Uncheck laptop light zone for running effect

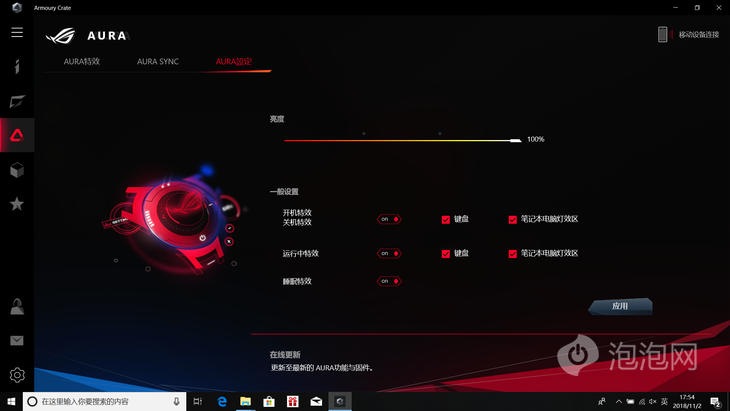pyautogui.click(x=513, y=254)
